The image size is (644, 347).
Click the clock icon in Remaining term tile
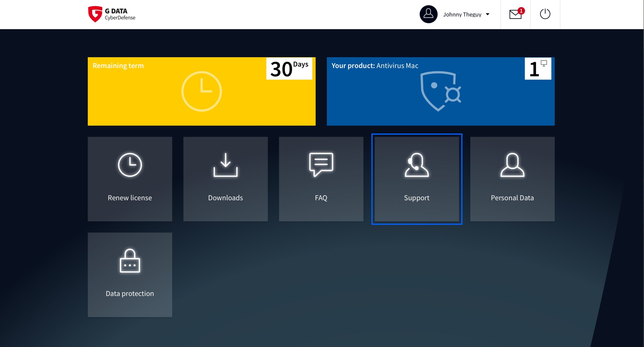pyautogui.click(x=202, y=91)
